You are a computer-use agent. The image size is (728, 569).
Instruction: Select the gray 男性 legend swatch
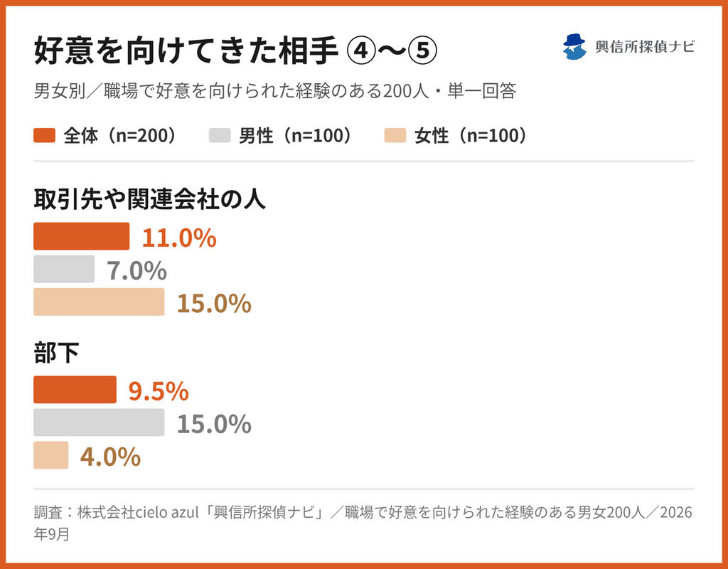point(220,136)
